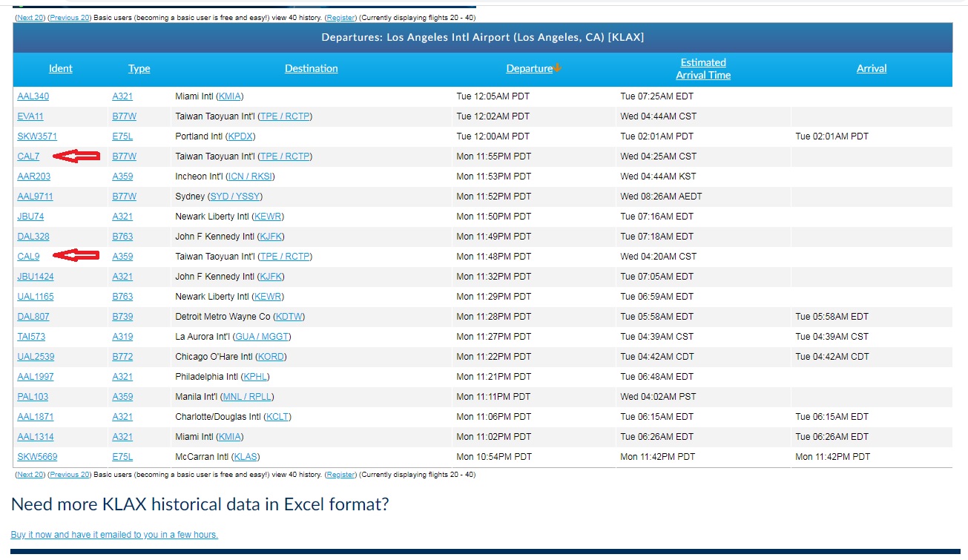Open A319 aircraft type link
This screenshot has height=560, width=968.
[122, 337]
